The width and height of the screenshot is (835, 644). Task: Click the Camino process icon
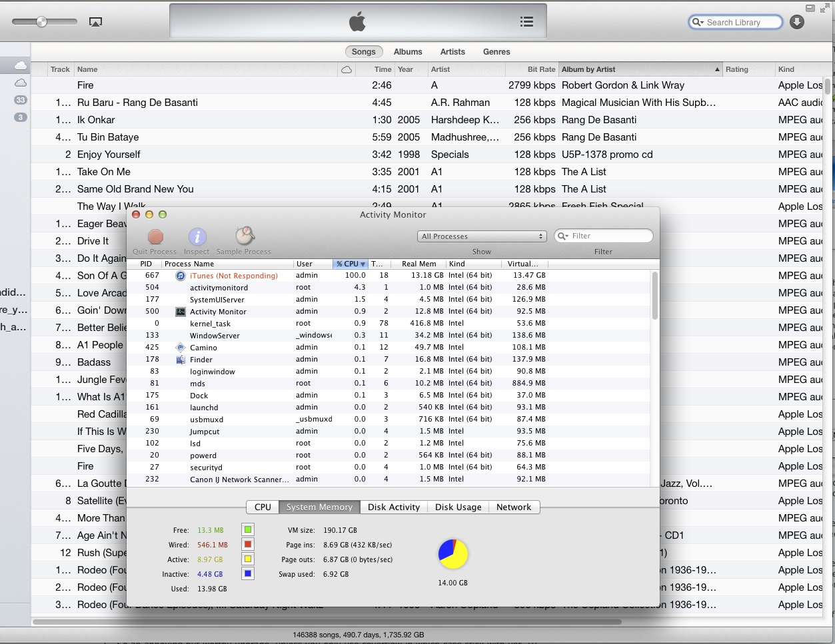(180, 348)
